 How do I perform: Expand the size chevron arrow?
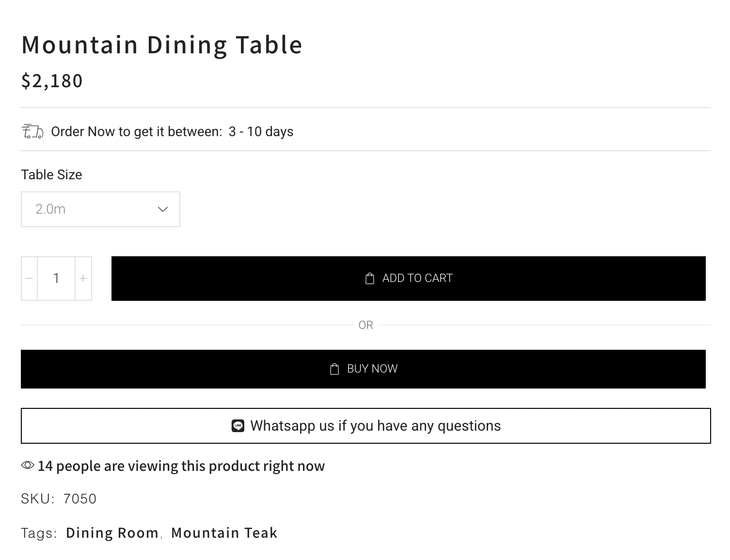tap(163, 209)
